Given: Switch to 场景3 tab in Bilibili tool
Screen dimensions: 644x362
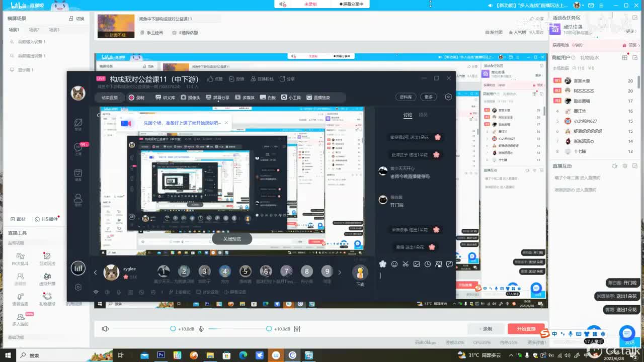Looking at the screenshot, I should 54,30.
